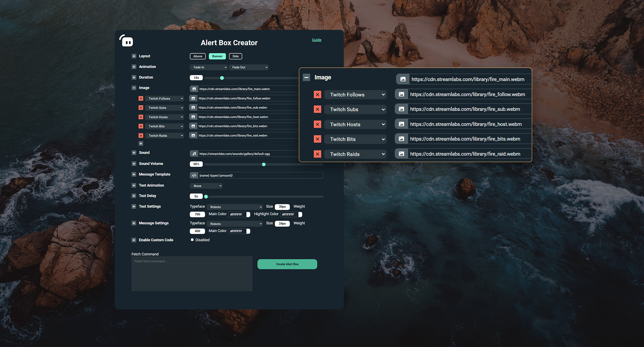Expand the Sound section
Image resolution: width=644 pixels, height=347 pixels.
click(x=134, y=153)
